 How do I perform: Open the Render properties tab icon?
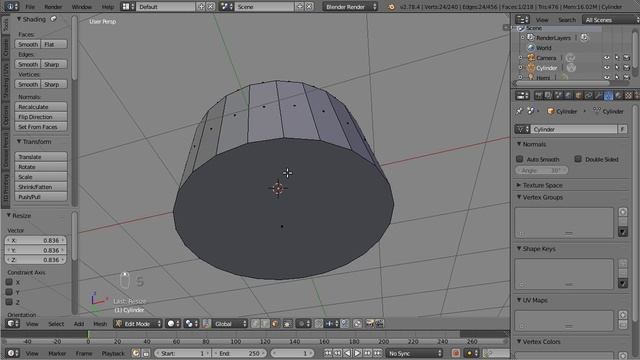point(538,96)
